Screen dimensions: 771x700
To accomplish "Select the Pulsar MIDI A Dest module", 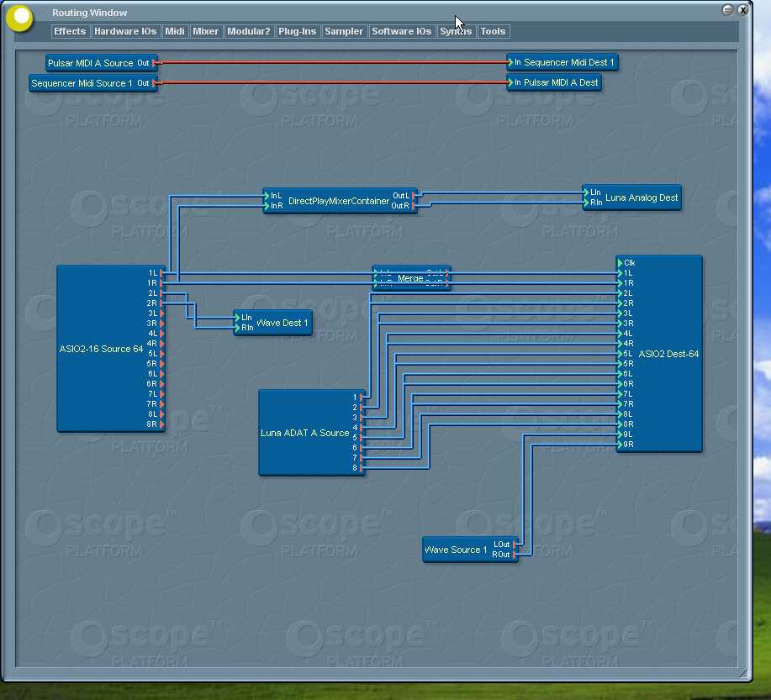I will coord(554,82).
